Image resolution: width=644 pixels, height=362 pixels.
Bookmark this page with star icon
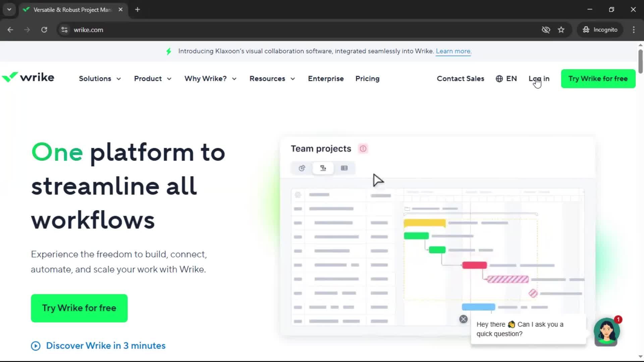click(x=561, y=30)
